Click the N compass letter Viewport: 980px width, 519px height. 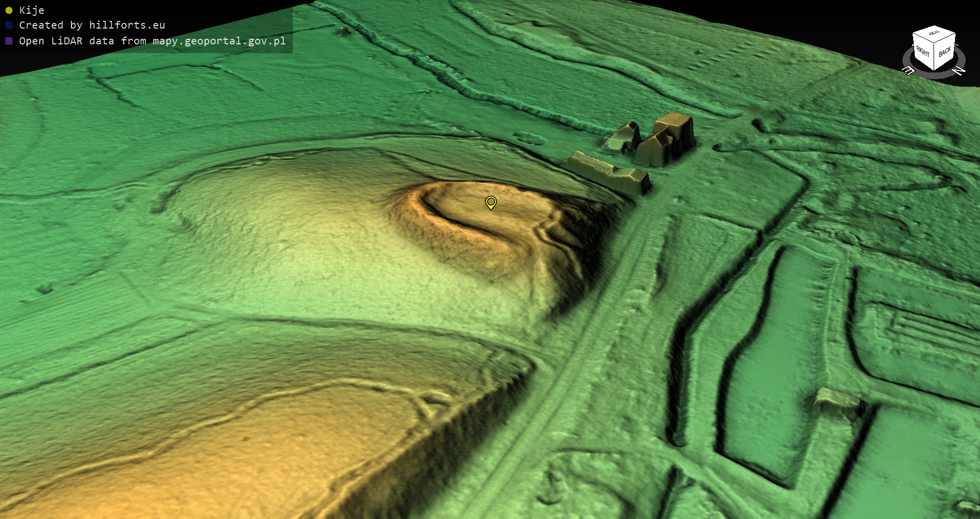(959, 71)
